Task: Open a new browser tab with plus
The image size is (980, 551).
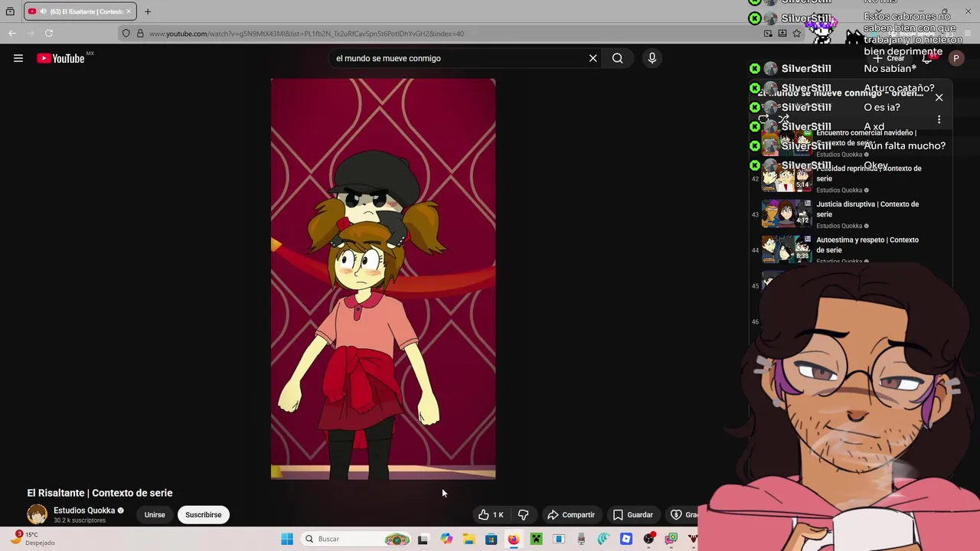Action: click(x=148, y=11)
